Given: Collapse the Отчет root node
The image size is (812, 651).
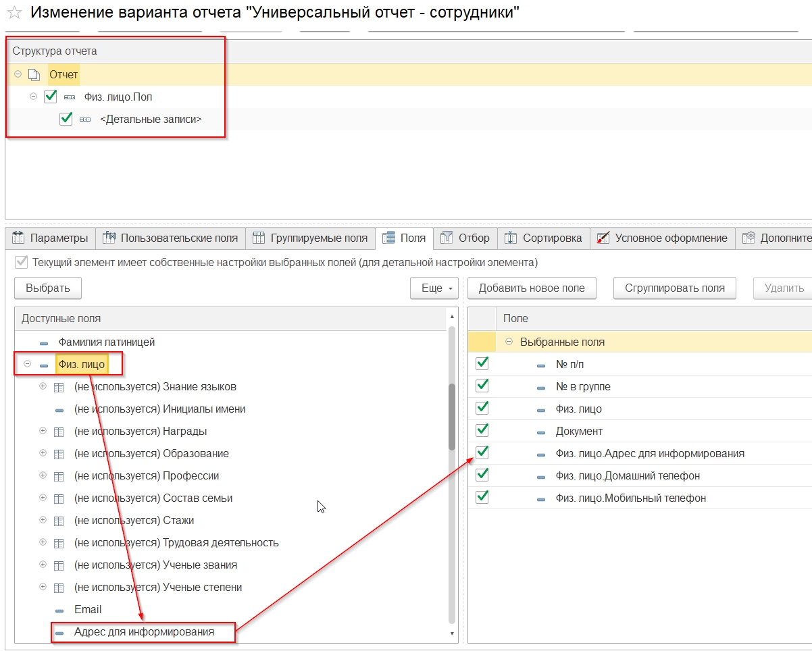Looking at the screenshot, I should (18, 74).
